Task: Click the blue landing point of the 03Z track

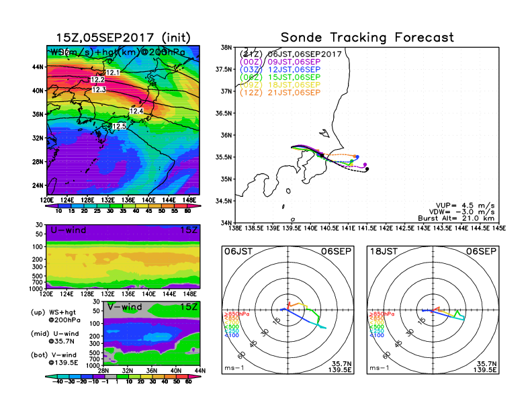Action: tap(357, 157)
